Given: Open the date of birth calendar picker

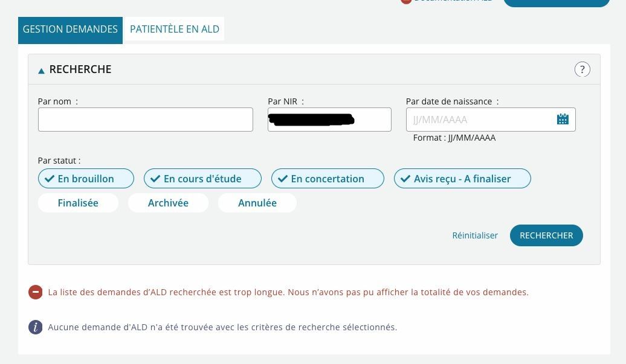Looking at the screenshot, I should (563, 119).
